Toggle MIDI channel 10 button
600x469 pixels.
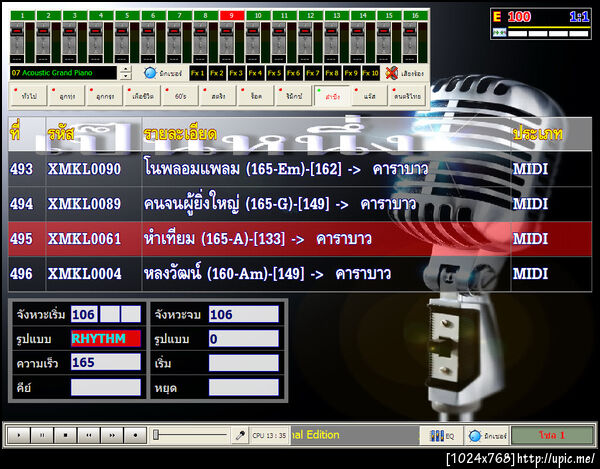258,15
